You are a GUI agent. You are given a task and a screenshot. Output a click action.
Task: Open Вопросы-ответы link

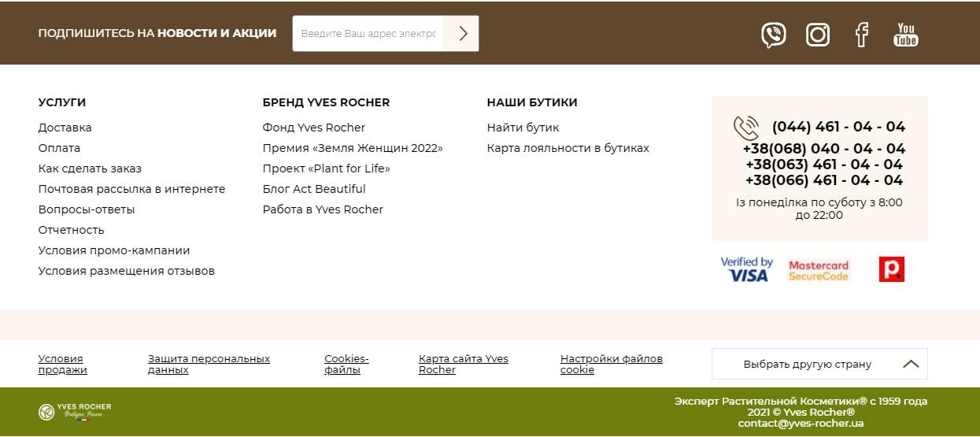[87, 209]
